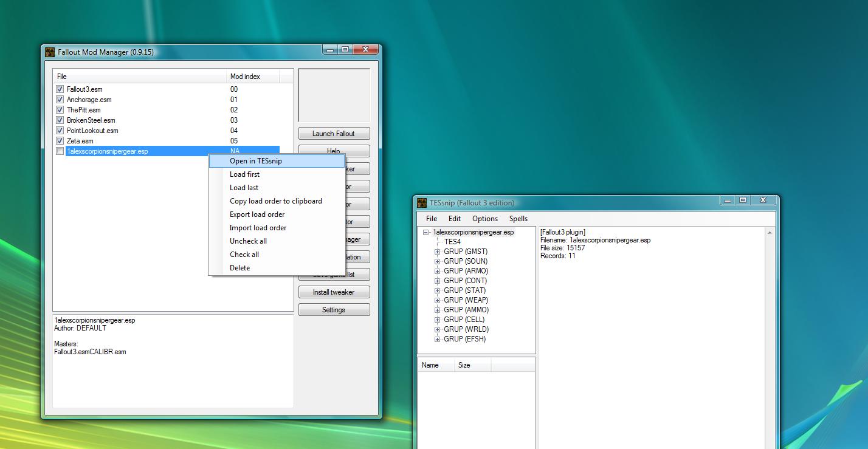Select the BrokenSteel.esm row text
Image resolution: width=868 pixels, height=449 pixels.
(91, 120)
